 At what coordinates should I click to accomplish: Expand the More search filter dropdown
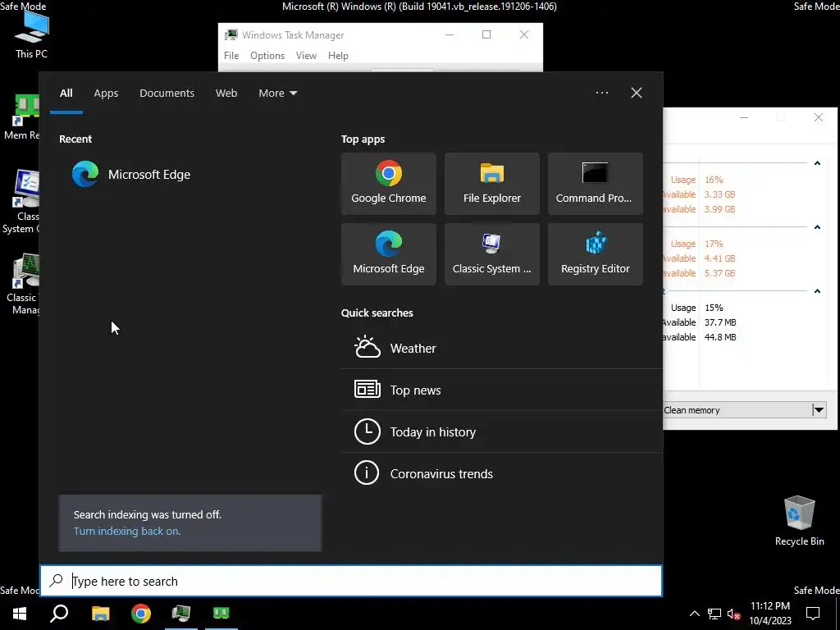point(277,94)
